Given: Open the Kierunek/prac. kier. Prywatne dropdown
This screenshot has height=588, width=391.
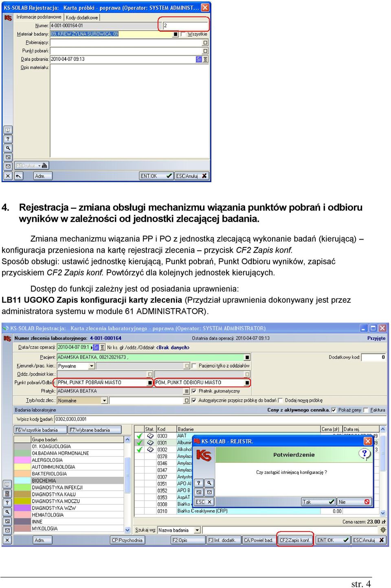Looking at the screenshot, I should pyautogui.click(x=92, y=366).
